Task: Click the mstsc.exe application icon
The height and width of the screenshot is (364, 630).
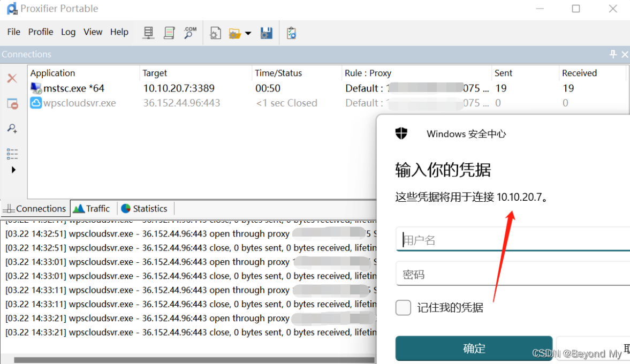Action: [36, 88]
